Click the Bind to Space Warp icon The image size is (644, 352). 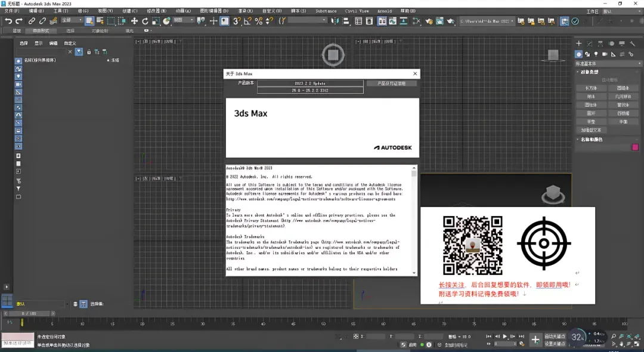tap(53, 21)
